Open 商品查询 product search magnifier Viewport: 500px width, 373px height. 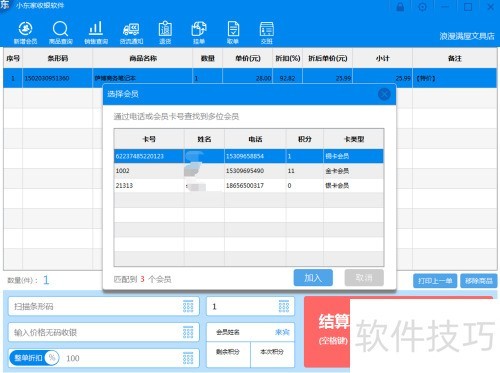point(60,33)
